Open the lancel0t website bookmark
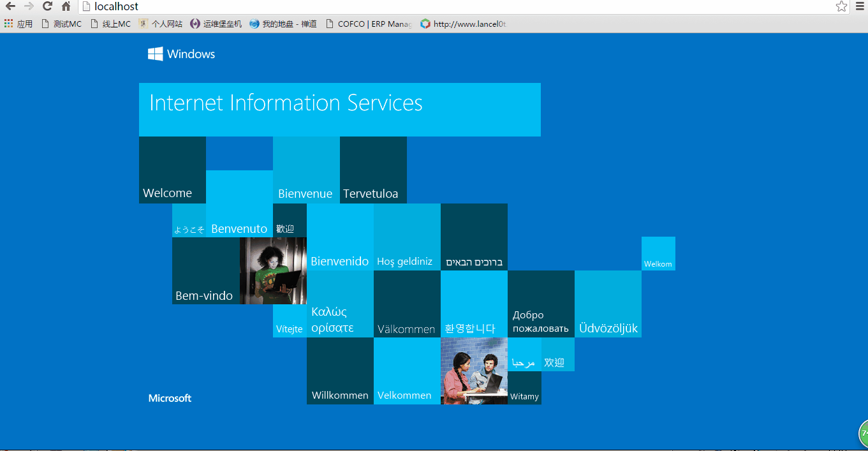This screenshot has width=868, height=451. 463,24
